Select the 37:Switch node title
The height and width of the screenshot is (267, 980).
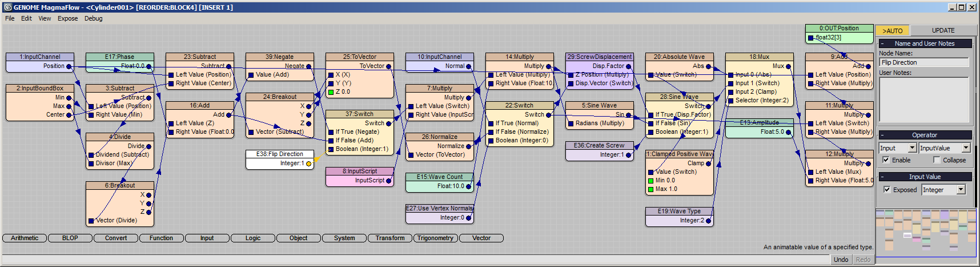coord(360,114)
